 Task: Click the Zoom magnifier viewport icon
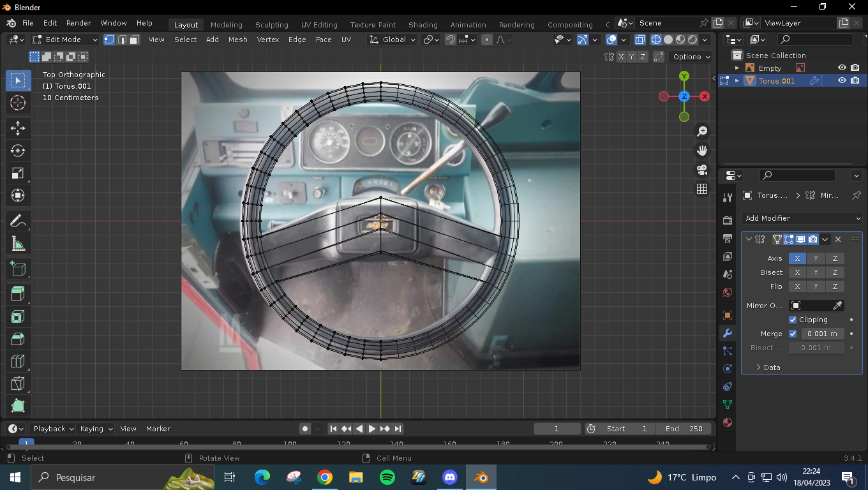coord(702,131)
